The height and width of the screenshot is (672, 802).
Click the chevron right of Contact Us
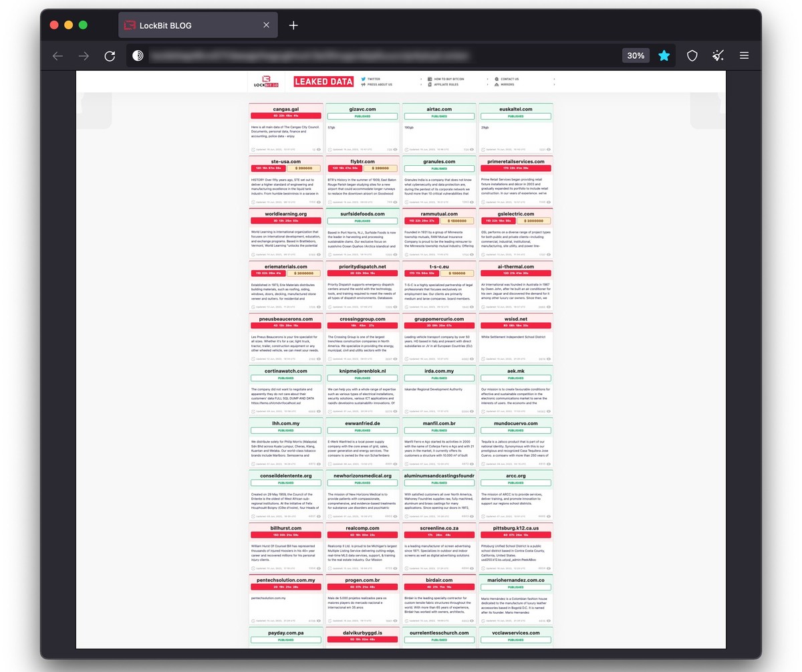[554, 79]
